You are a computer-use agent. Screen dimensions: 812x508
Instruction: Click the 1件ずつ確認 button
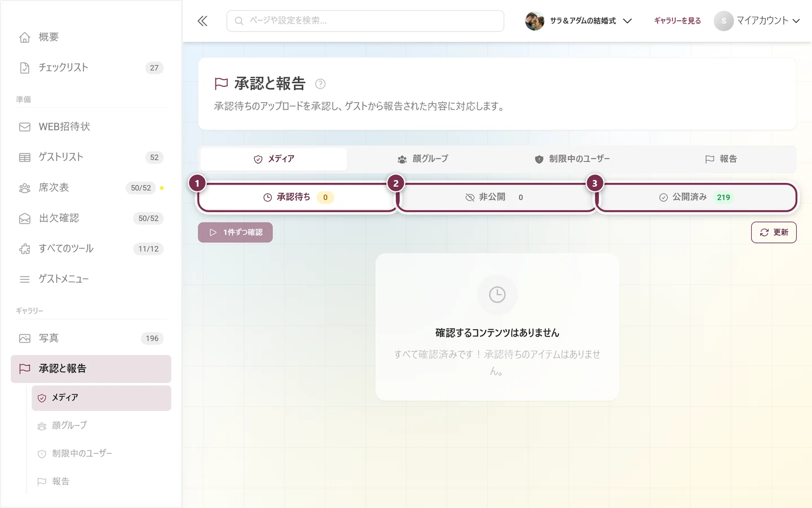pos(235,233)
